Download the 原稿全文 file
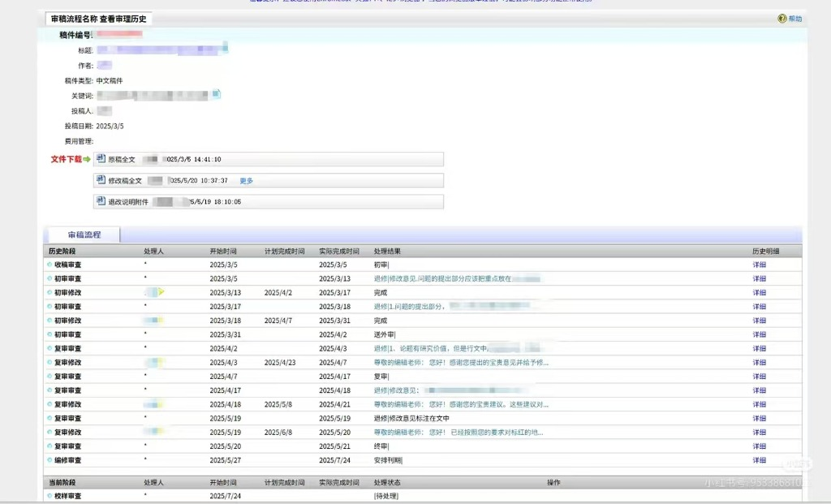This screenshot has width=831, height=504. 122,159
